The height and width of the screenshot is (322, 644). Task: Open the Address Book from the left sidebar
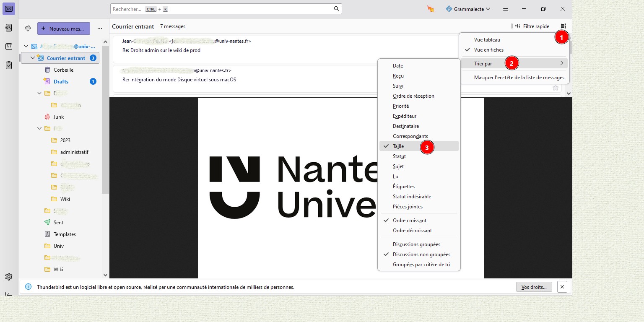8,27
